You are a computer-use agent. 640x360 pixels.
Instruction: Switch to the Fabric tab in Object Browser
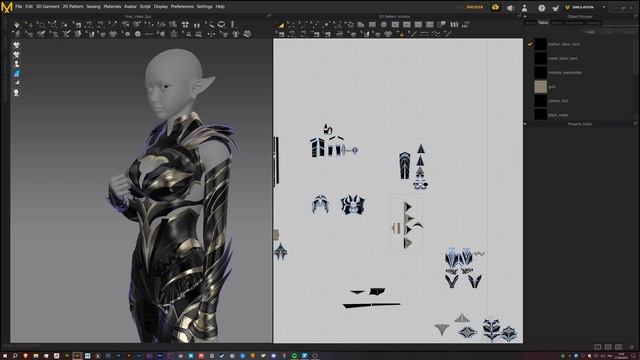pyautogui.click(x=543, y=22)
